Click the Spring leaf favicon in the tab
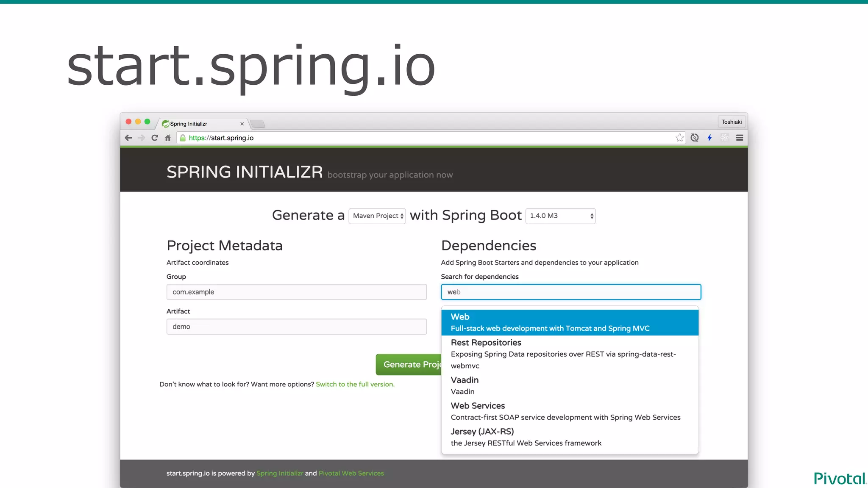 pos(166,124)
